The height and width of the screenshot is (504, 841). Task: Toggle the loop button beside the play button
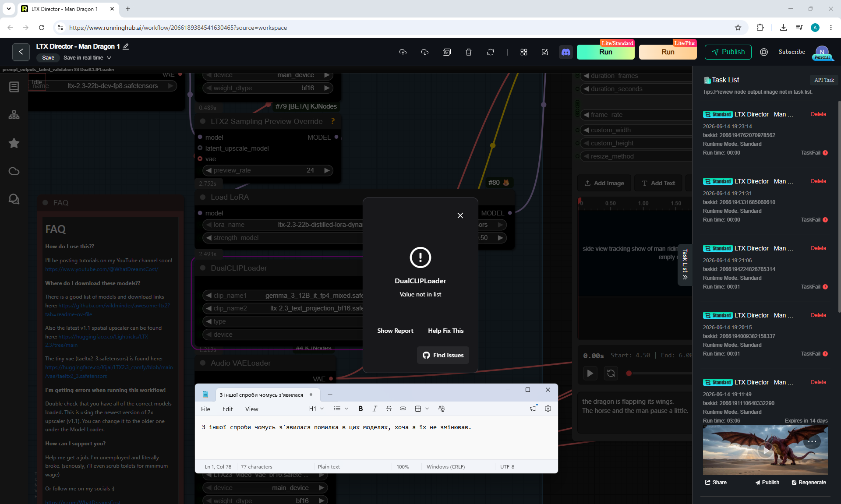pos(611,373)
